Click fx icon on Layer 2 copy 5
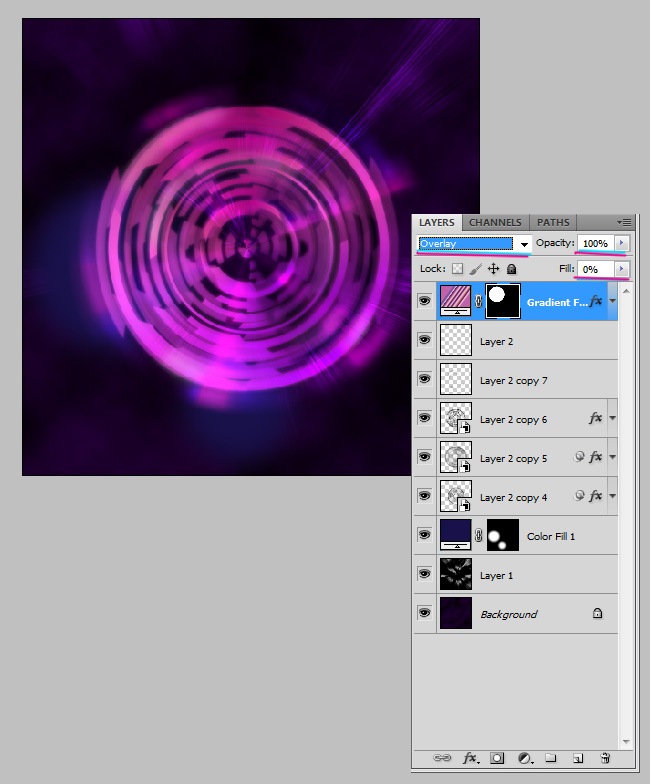650x784 pixels. 595,456
